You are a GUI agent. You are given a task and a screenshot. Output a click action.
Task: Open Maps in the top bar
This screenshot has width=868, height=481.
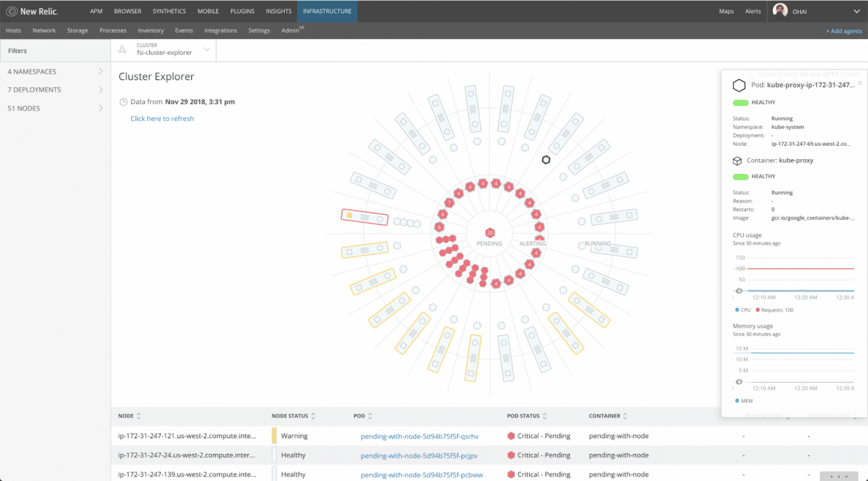pyautogui.click(x=726, y=11)
